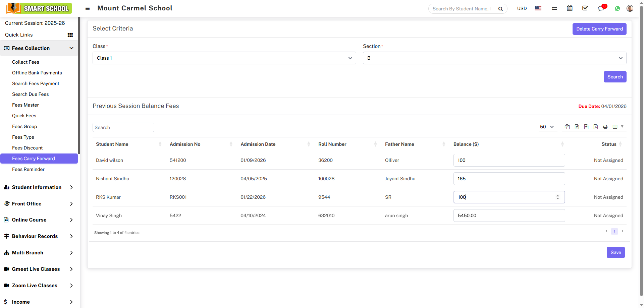The image size is (644, 308).
Task: Click the Quick Links grid icon
Action: (x=70, y=35)
